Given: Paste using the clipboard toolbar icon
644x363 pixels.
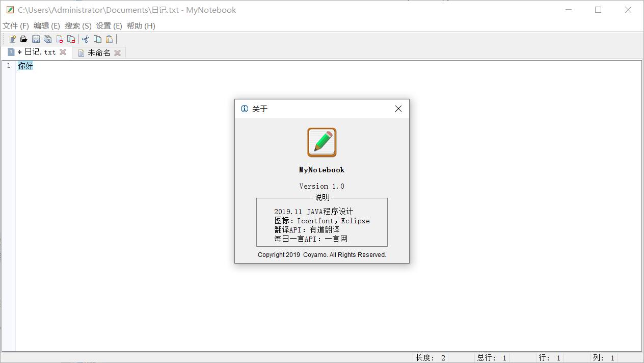Looking at the screenshot, I should pos(109,39).
